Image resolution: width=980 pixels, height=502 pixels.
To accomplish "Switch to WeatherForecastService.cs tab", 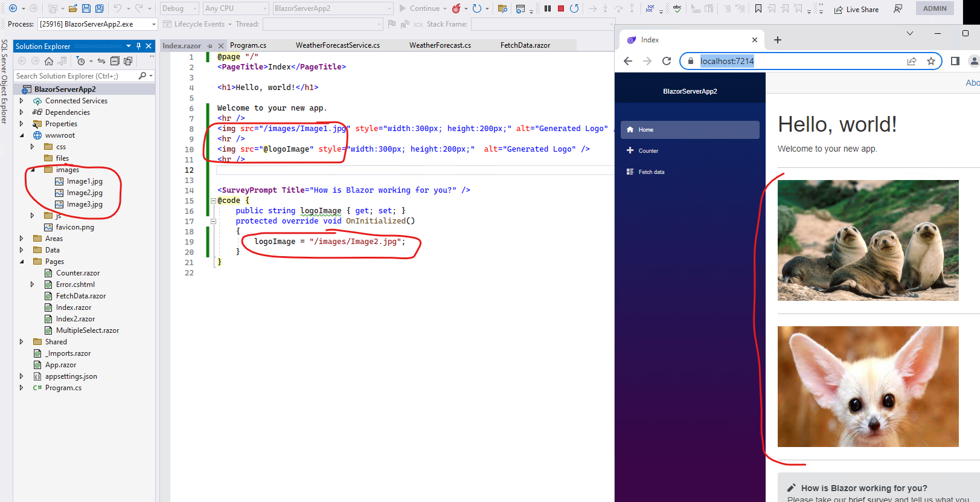I will pyautogui.click(x=338, y=45).
